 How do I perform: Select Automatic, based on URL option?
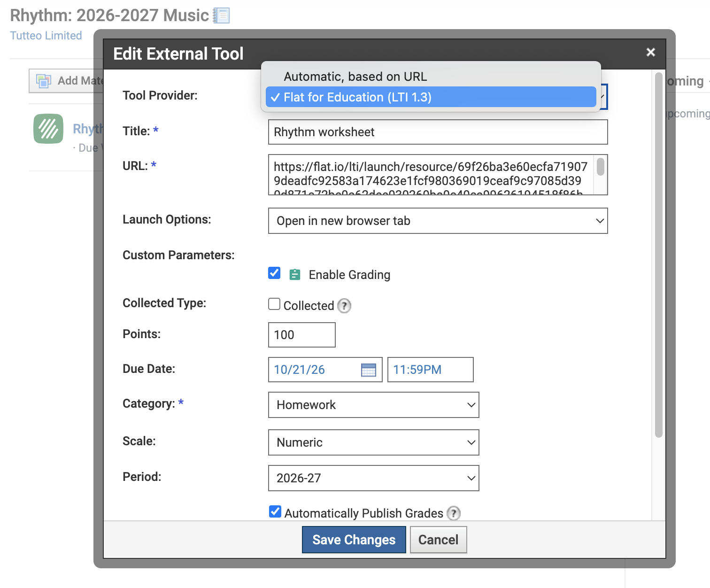click(x=431, y=77)
